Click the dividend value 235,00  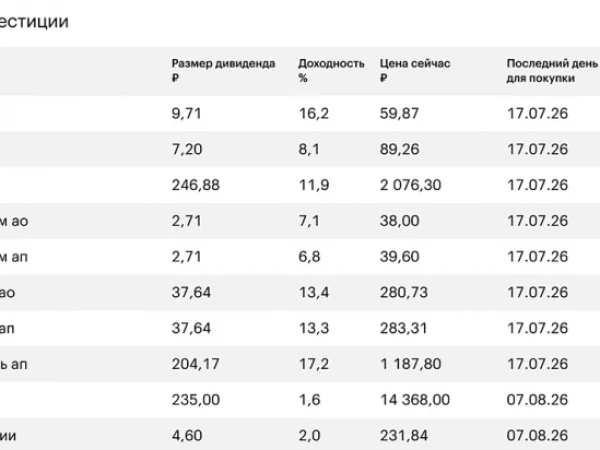click(x=196, y=399)
